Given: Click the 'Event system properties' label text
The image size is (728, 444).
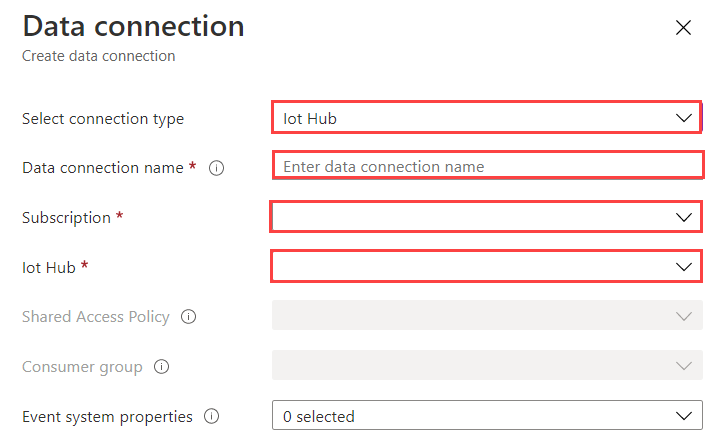Looking at the screenshot, I should [107, 416].
